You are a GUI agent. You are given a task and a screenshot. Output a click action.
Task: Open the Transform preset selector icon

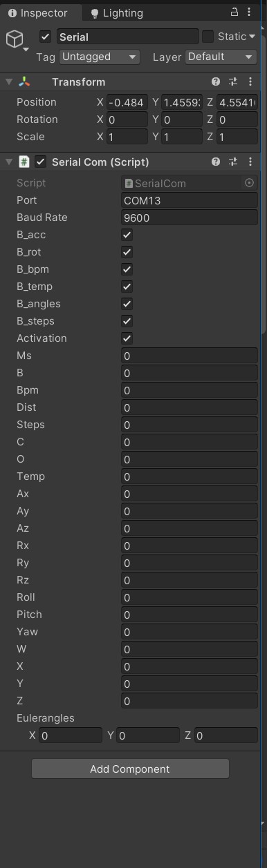(233, 81)
